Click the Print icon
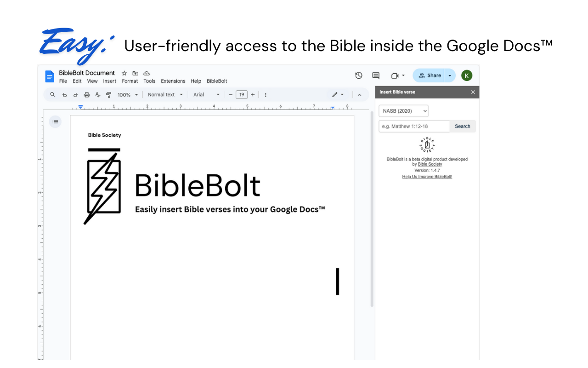This screenshot has height=368, width=588. [x=86, y=95]
